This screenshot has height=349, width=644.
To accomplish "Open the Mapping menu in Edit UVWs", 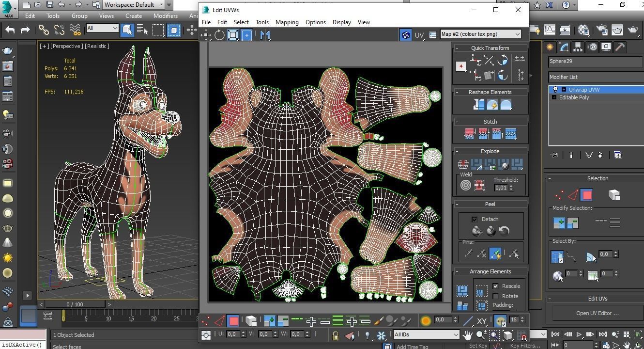I will tap(287, 22).
